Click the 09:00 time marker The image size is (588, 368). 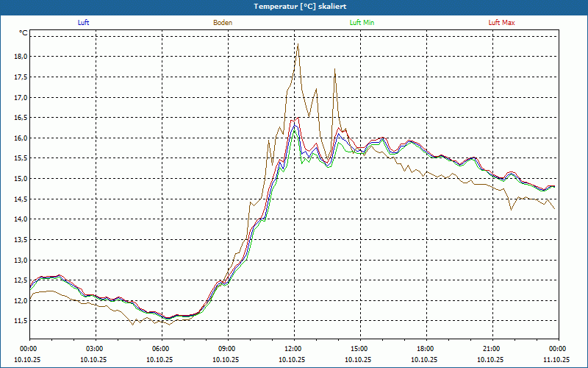coord(227,349)
